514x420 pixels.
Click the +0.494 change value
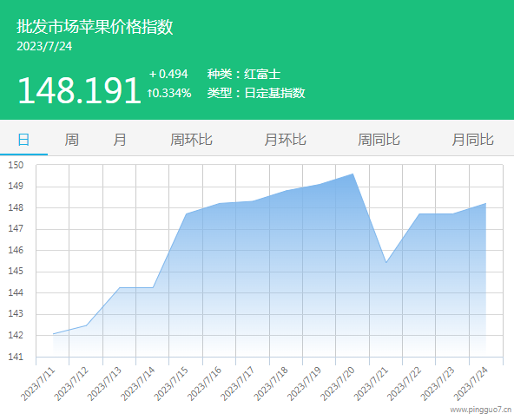coord(168,74)
